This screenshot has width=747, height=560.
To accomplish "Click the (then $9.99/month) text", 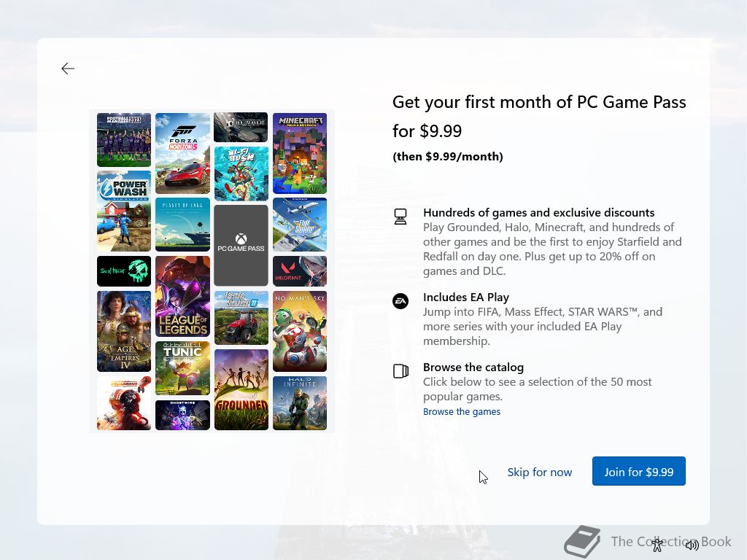I will coord(448,157).
